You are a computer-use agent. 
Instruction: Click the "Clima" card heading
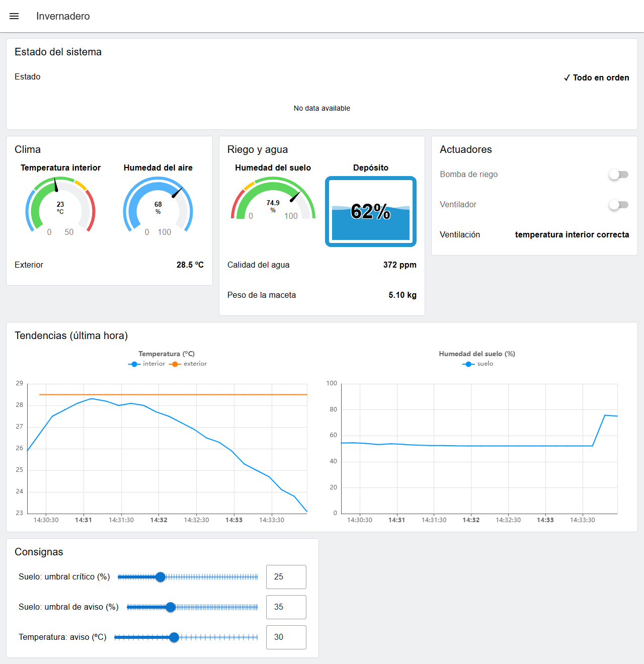pos(28,149)
